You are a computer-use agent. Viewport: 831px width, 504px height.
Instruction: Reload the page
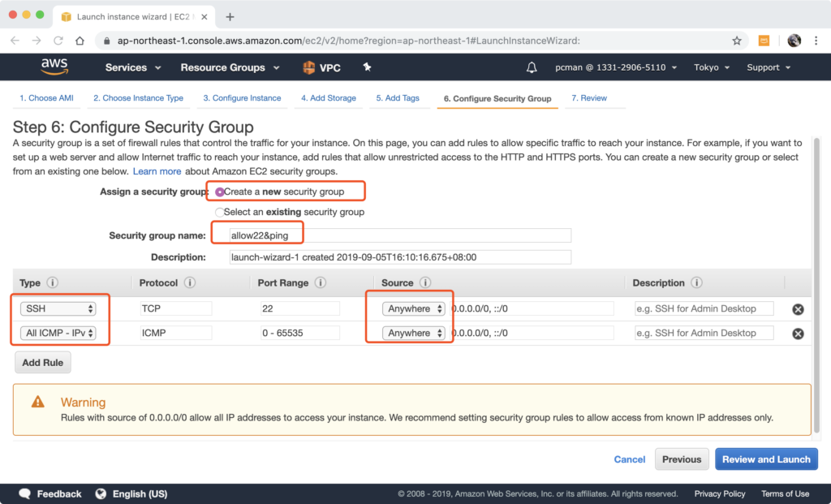coord(58,41)
